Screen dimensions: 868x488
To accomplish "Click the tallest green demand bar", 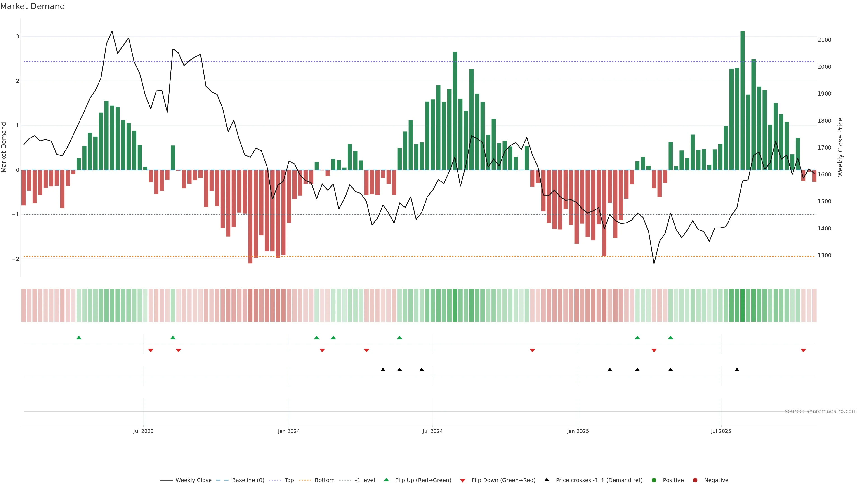I will [x=742, y=101].
